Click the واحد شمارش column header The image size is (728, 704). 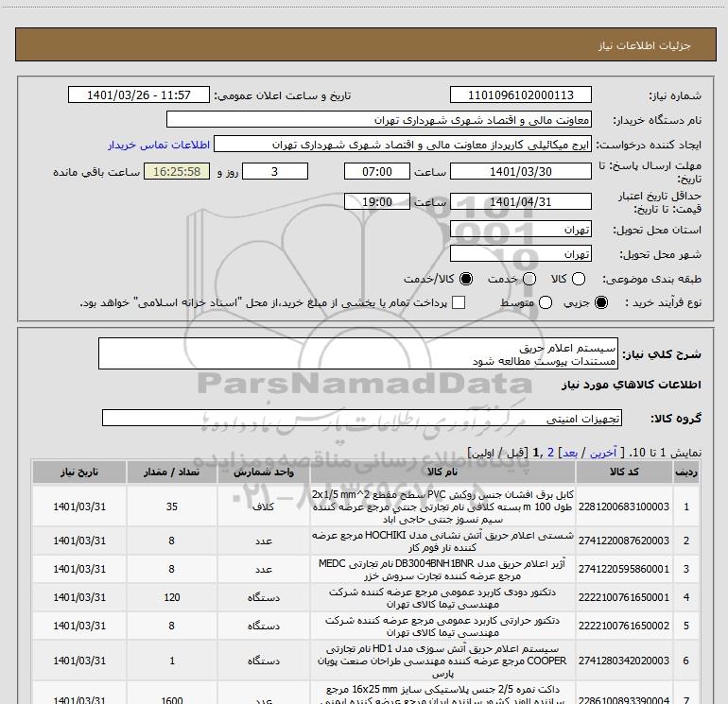pyautogui.click(x=263, y=472)
